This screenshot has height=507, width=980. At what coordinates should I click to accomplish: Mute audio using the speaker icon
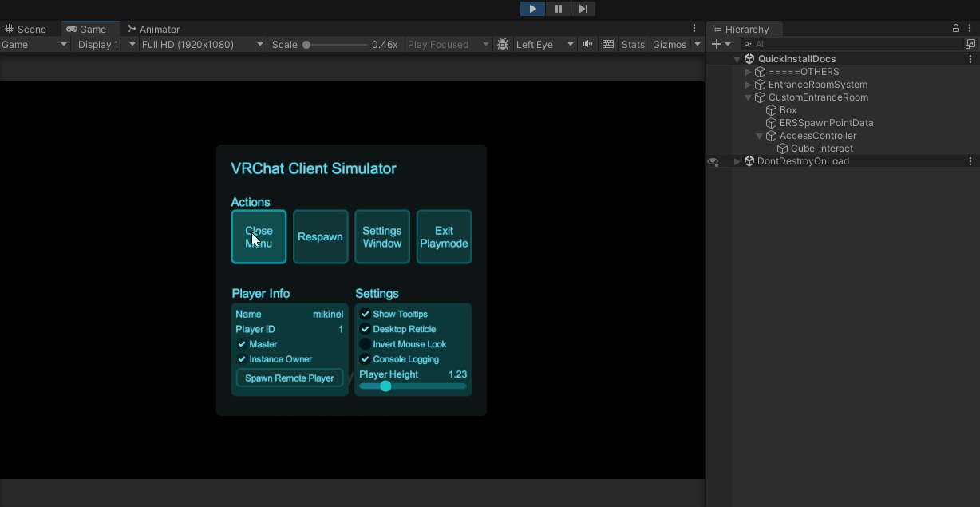587,45
